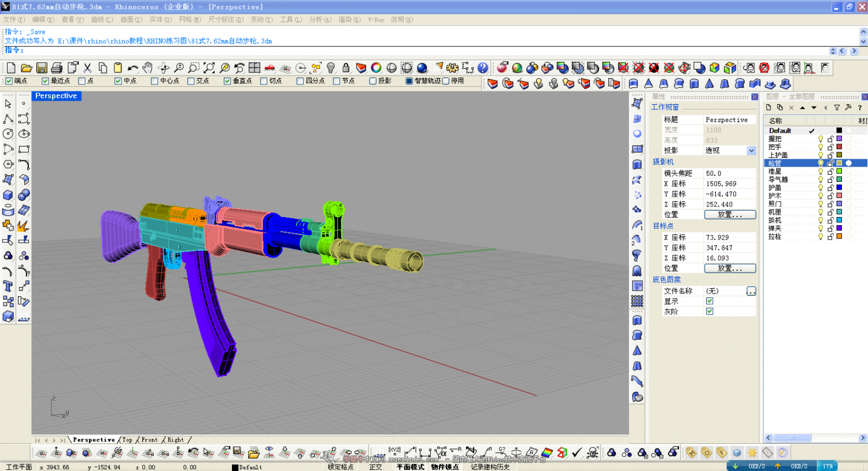The image size is (868, 471).
Task: Click the Undo arrow icon
Action: [x=133, y=68]
